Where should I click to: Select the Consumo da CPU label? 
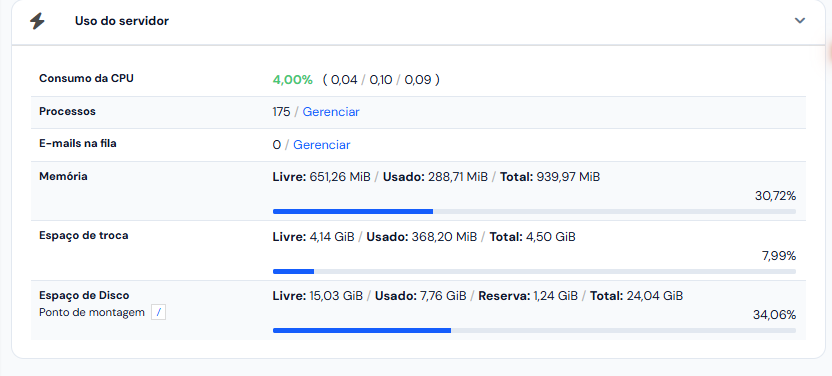86,78
